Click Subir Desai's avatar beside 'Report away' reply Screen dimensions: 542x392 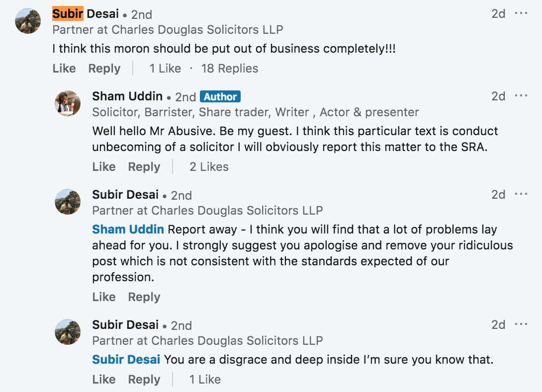click(x=68, y=202)
